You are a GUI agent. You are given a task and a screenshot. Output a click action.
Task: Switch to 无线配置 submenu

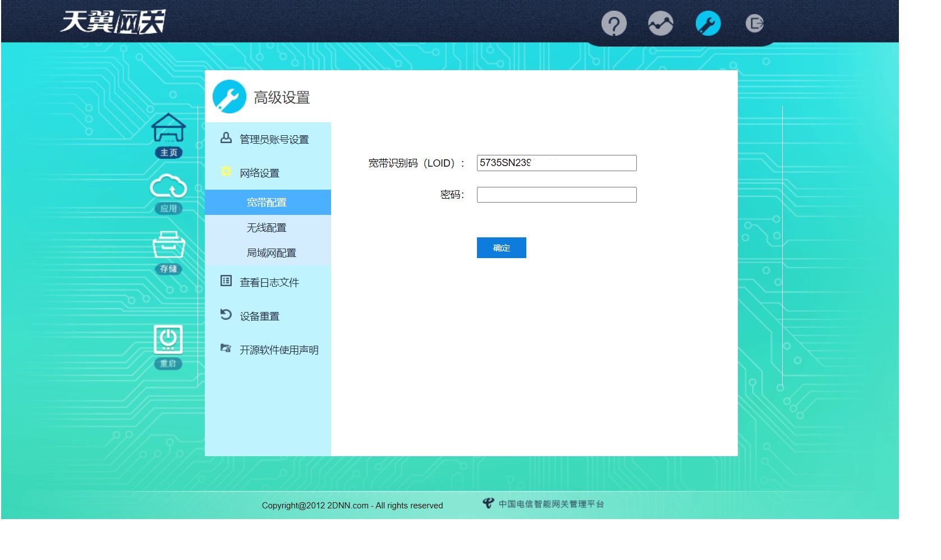coord(267,228)
